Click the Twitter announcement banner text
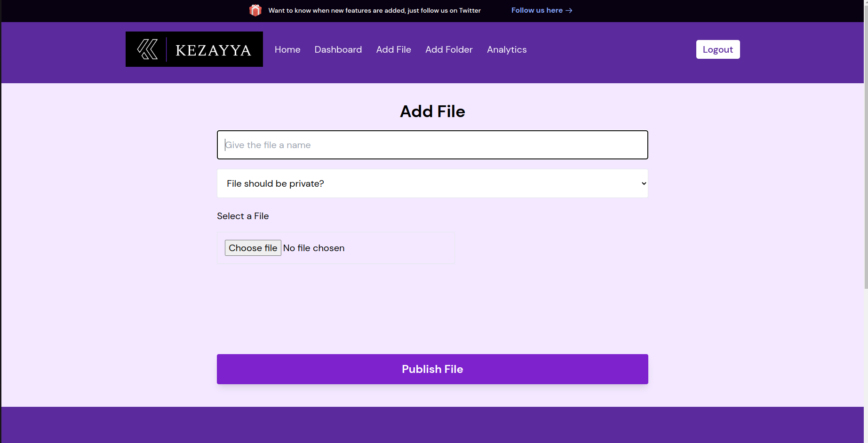This screenshot has width=868, height=443. click(x=374, y=10)
